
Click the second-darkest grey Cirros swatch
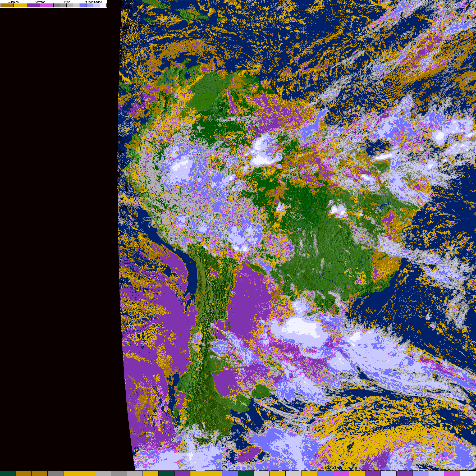click(63, 5)
